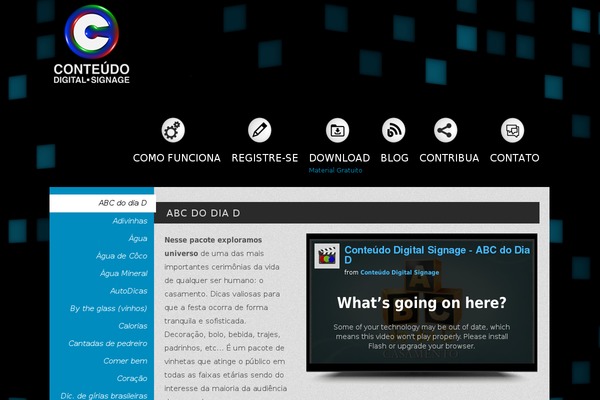Click the Material Gratuito subtitle
Image resolution: width=600 pixels, height=400 pixels.
(x=335, y=170)
